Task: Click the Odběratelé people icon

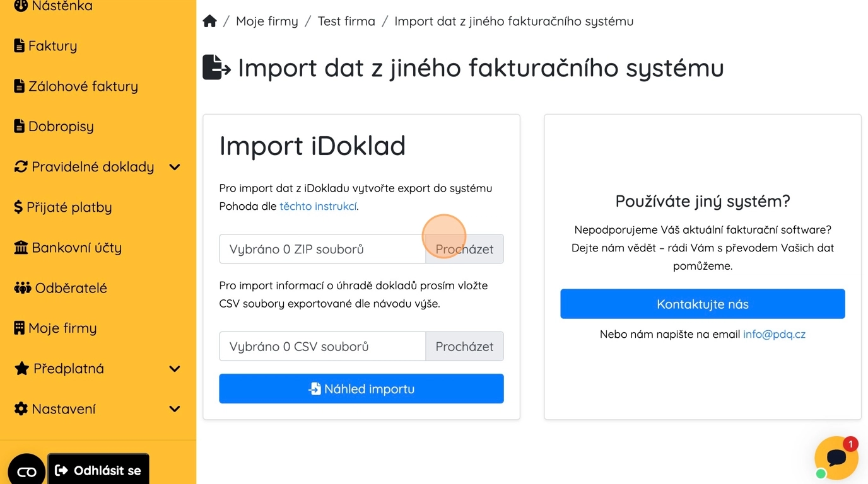Action: [22, 288]
